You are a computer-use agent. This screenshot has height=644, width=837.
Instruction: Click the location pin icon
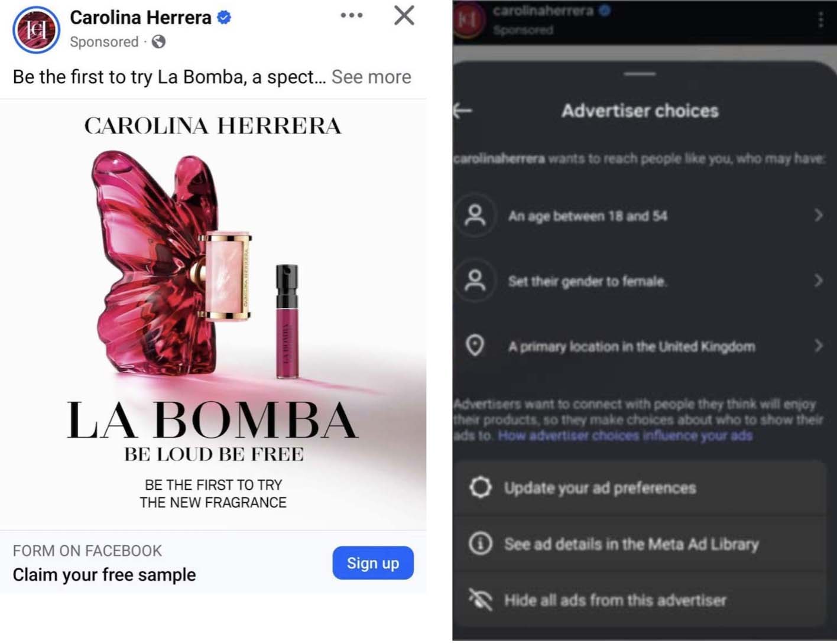475,345
